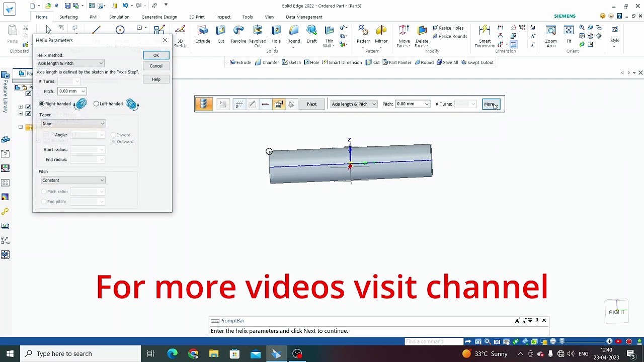This screenshot has width=644, height=362.
Task: Click the RIGHT view orientation cube
Action: point(616,311)
